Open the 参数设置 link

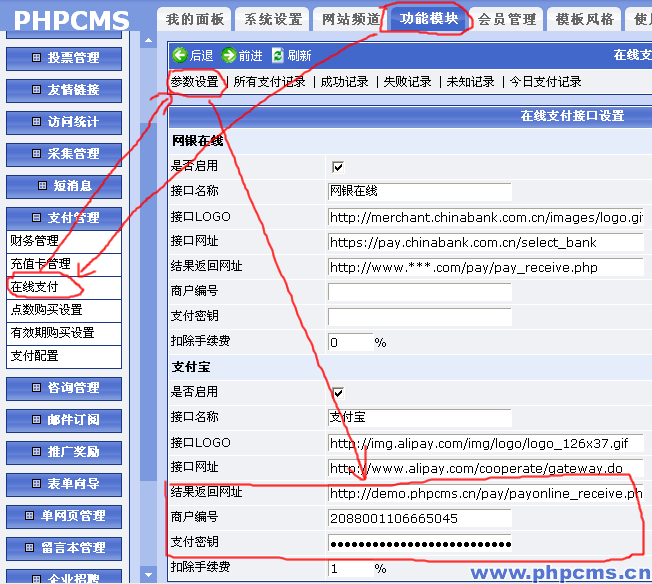(195, 82)
